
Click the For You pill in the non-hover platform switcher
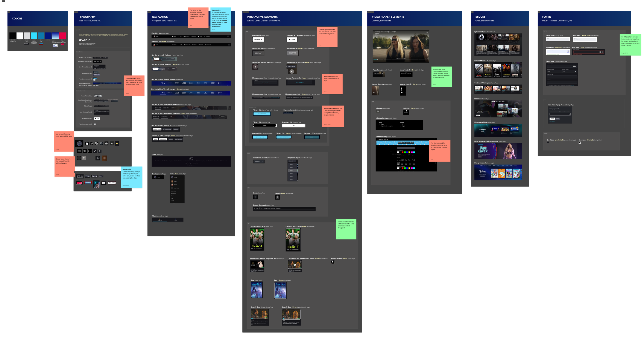(157, 59)
